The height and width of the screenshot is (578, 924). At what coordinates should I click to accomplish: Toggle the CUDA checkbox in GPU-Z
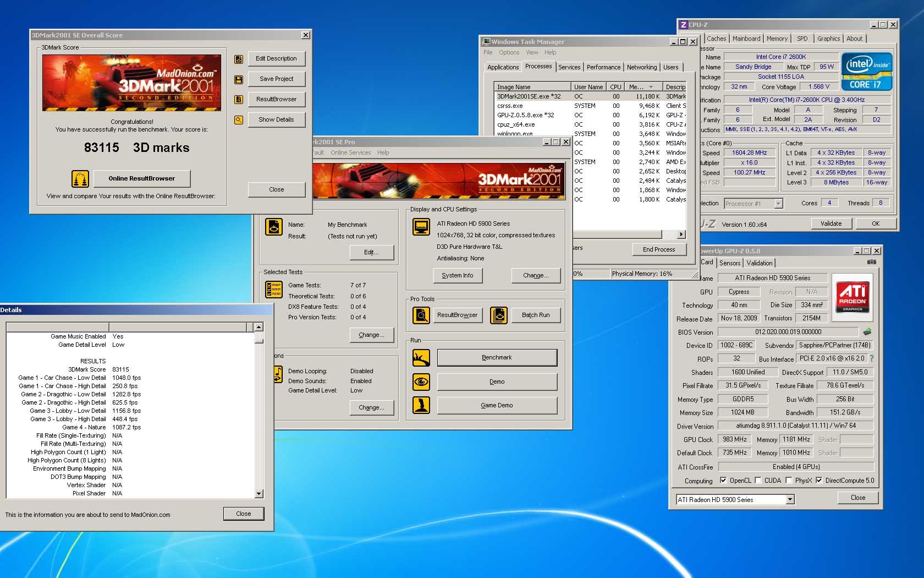(x=758, y=480)
